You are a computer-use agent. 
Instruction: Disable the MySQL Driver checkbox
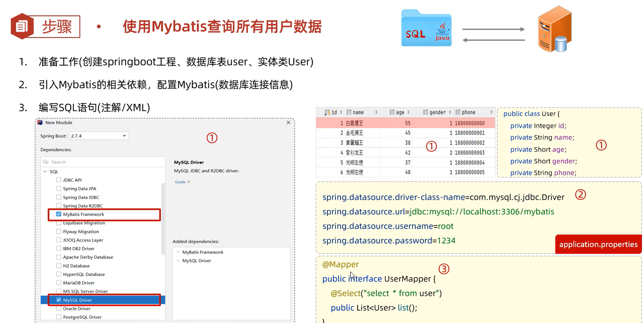click(x=58, y=300)
